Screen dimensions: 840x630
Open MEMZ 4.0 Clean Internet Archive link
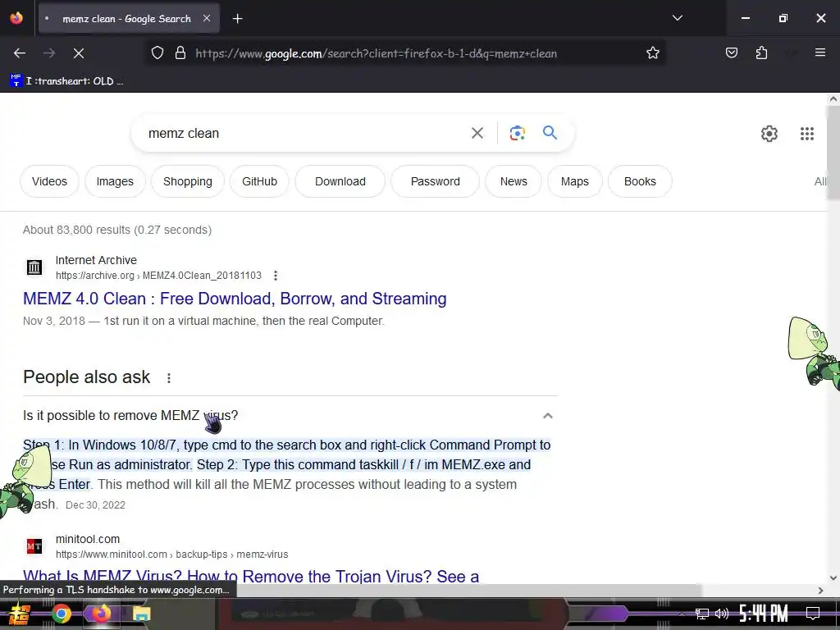[x=235, y=299]
